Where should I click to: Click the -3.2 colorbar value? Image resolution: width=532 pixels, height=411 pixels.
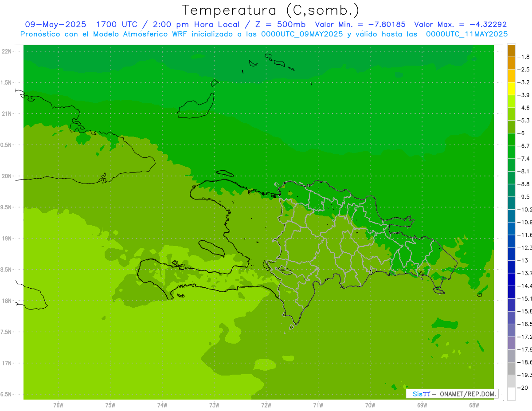524,82
